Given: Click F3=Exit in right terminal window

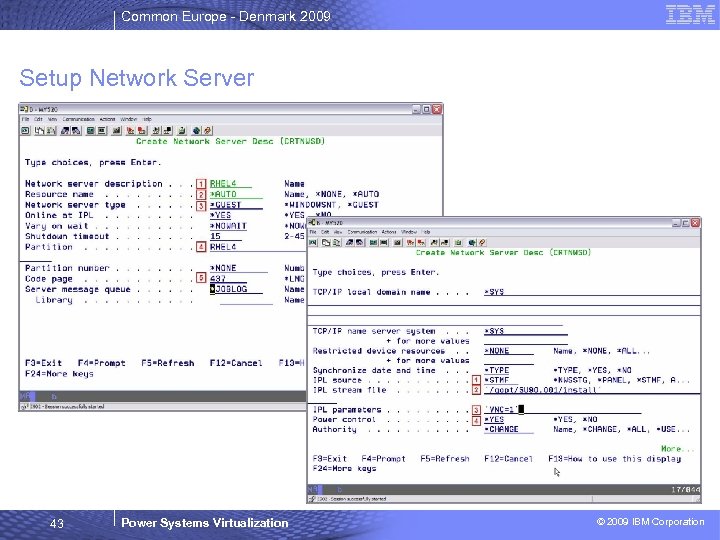Looking at the screenshot, I should point(330,459).
